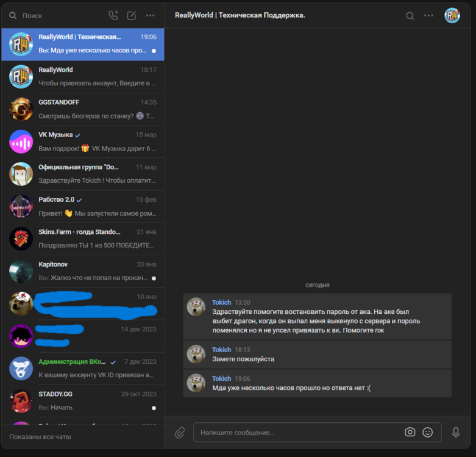Open ReallyWorld avatar in chat header
This screenshot has height=457, width=476.
coord(452,15)
